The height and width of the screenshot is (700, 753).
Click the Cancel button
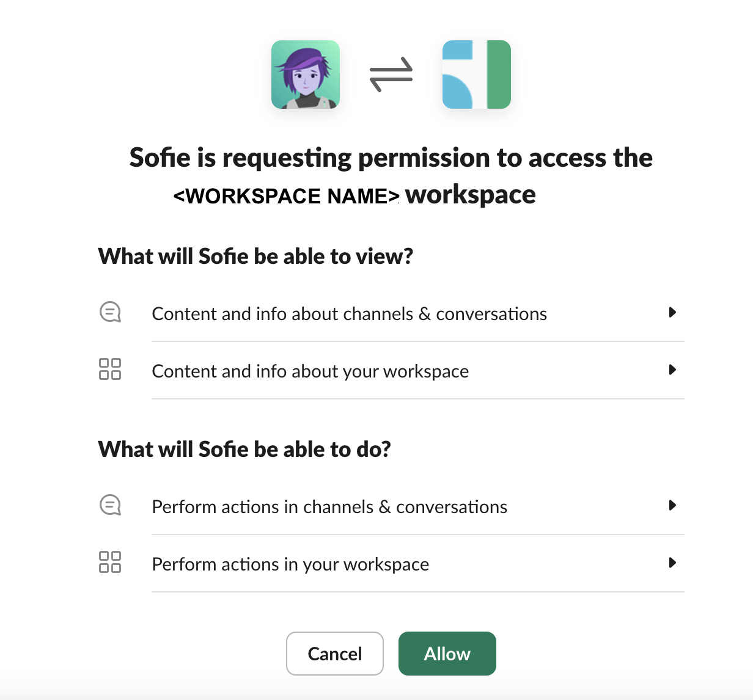pyautogui.click(x=334, y=654)
